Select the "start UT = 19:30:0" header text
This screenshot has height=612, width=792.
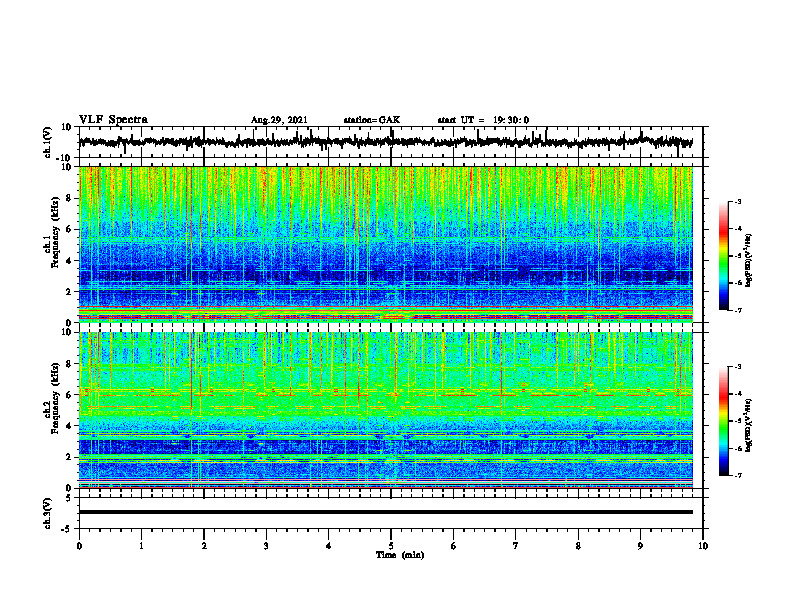tap(483, 120)
